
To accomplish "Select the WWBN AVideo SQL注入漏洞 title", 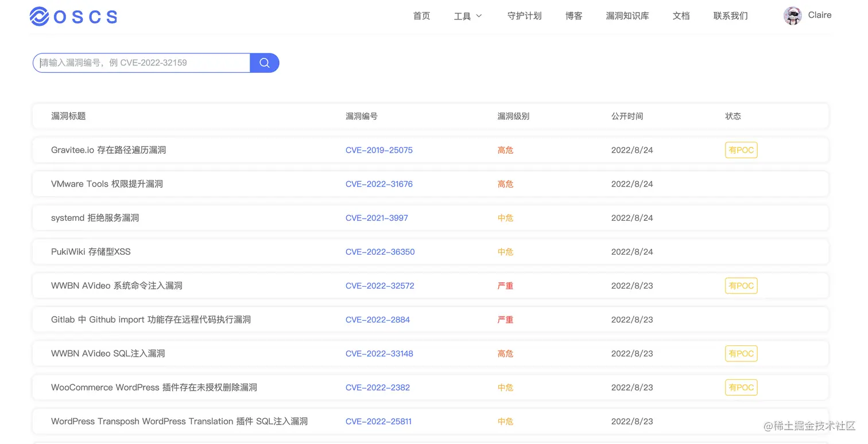I will 108,353.
